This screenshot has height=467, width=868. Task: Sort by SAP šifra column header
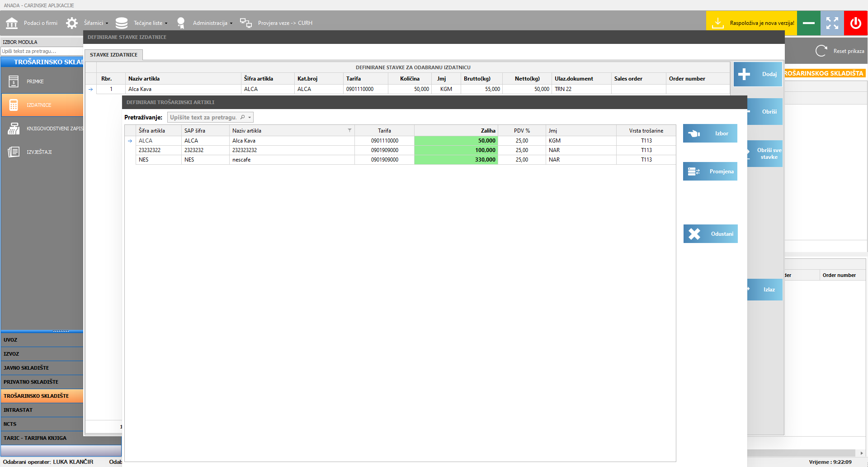pos(205,130)
